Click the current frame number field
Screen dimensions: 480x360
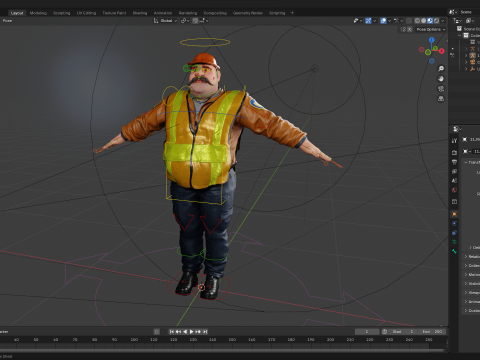coord(367,332)
